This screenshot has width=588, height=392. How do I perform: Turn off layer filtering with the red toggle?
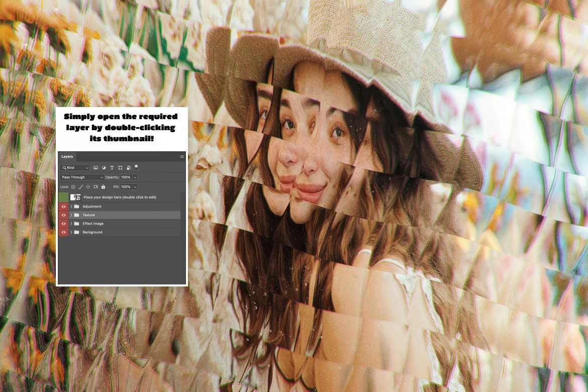click(136, 166)
